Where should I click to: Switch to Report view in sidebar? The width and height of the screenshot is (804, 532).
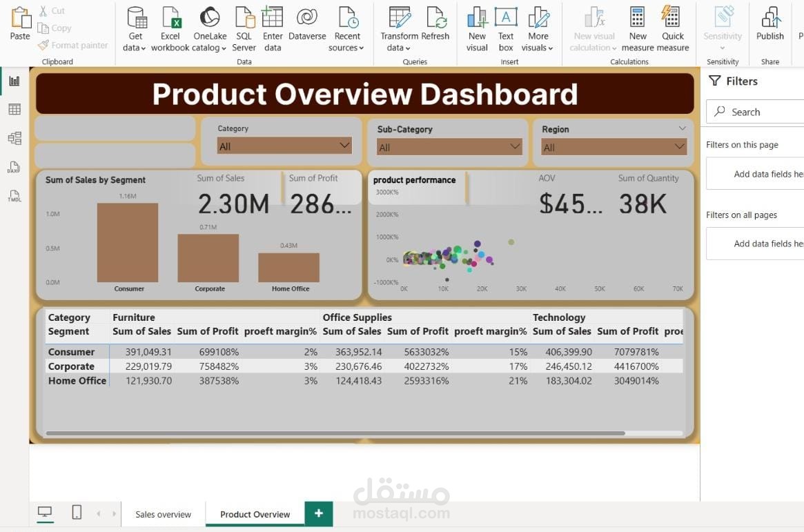click(x=14, y=81)
